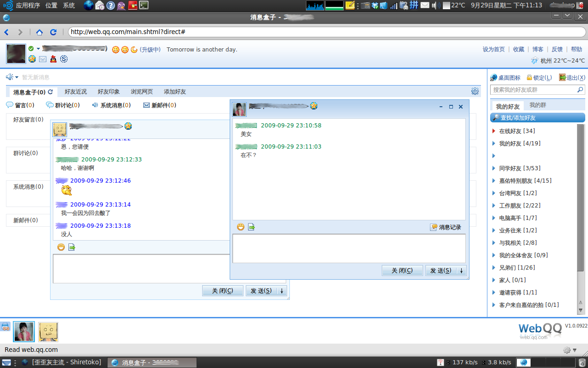Click inside the chat message input field
Image resolution: width=588 pixels, height=368 pixels.
point(349,248)
